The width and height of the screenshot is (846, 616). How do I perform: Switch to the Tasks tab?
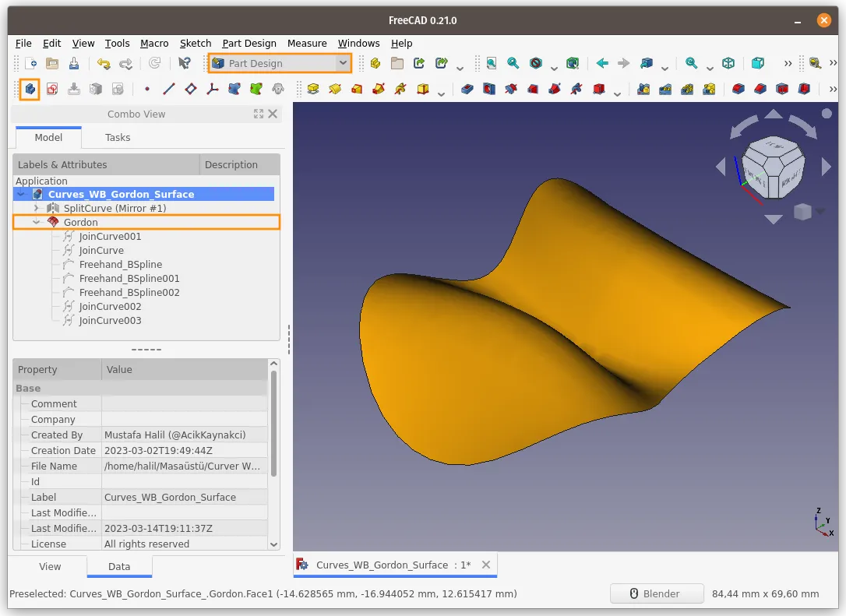118,138
